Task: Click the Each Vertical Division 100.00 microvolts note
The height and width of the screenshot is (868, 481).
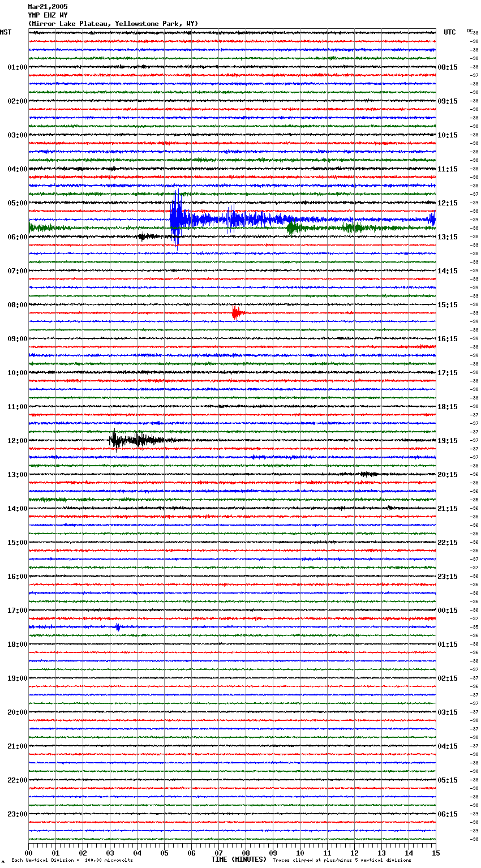Action: click(72, 860)
